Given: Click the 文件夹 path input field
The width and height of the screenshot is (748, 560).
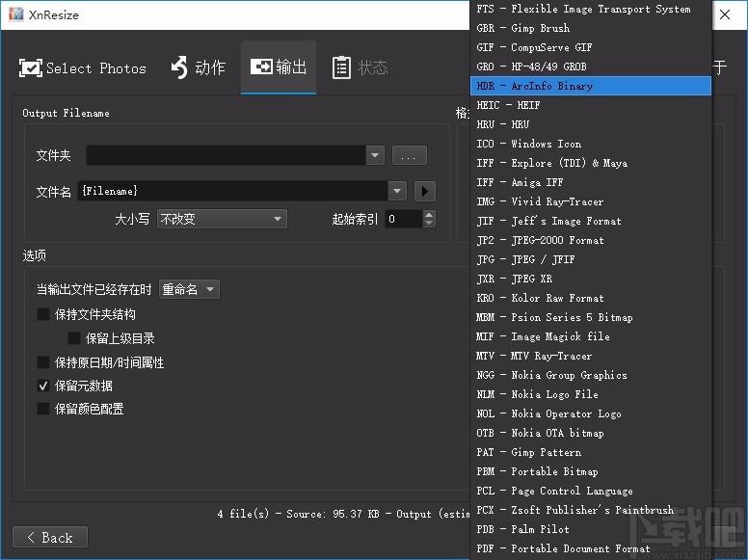Looking at the screenshot, I should point(227,155).
